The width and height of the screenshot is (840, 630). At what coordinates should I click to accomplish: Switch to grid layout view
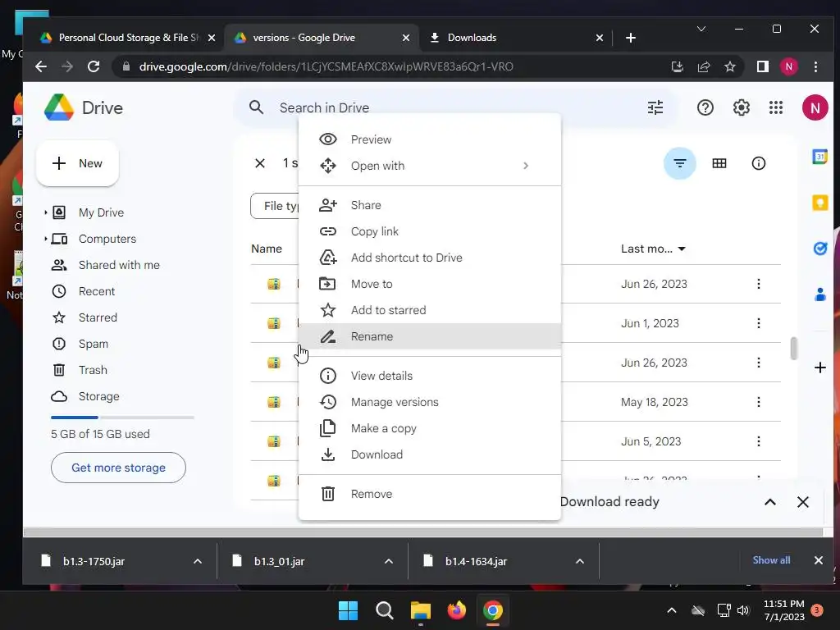coord(719,163)
